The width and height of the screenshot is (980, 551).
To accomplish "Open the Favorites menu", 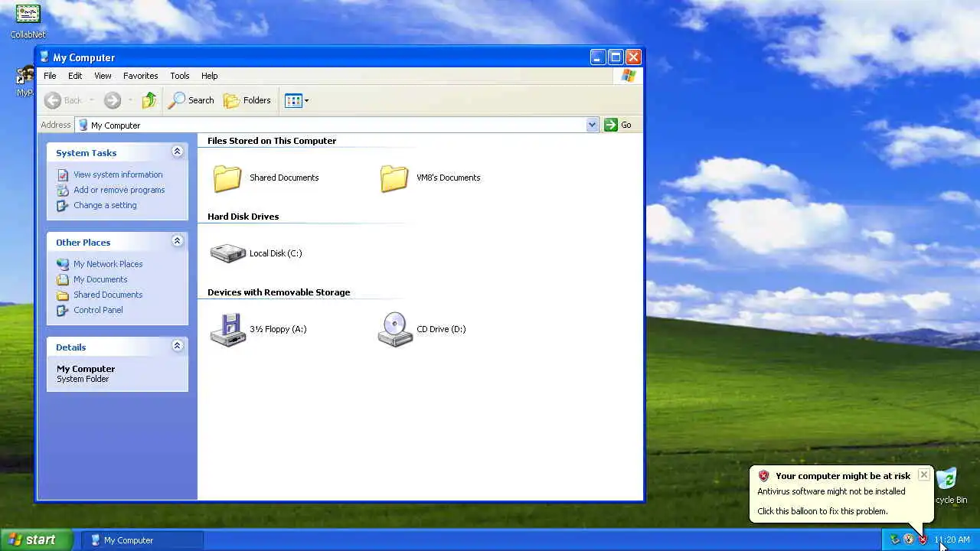I will pyautogui.click(x=141, y=76).
